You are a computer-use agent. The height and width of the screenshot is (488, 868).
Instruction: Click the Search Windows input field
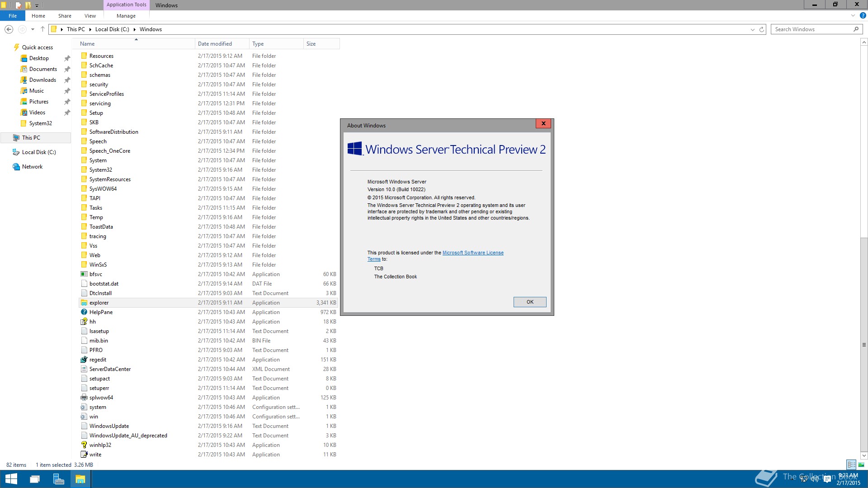click(x=812, y=29)
